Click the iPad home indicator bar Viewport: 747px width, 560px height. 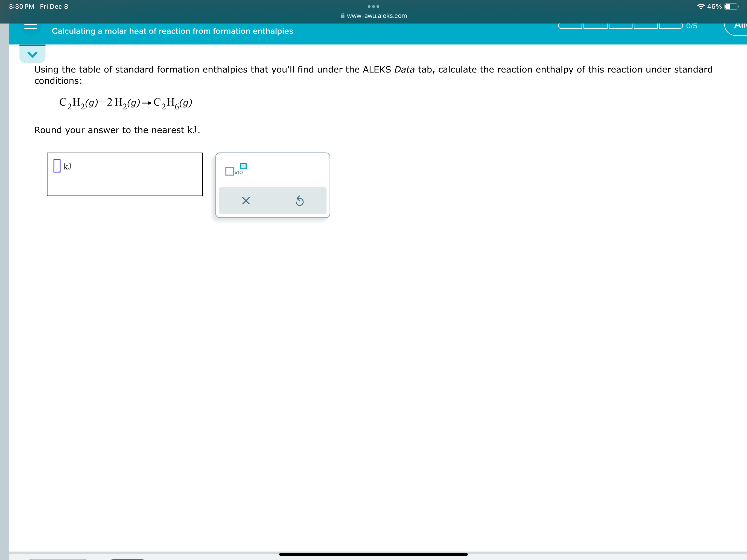pos(373,554)
